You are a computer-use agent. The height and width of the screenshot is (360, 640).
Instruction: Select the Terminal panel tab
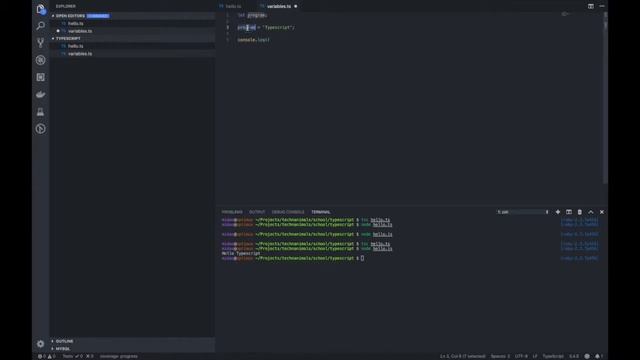point(321,212)
